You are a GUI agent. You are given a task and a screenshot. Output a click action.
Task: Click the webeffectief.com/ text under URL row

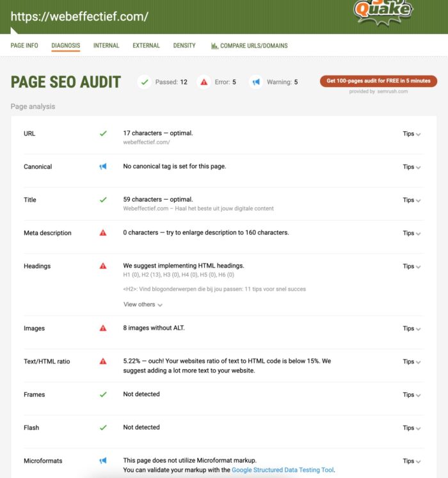tap(147, 142)
